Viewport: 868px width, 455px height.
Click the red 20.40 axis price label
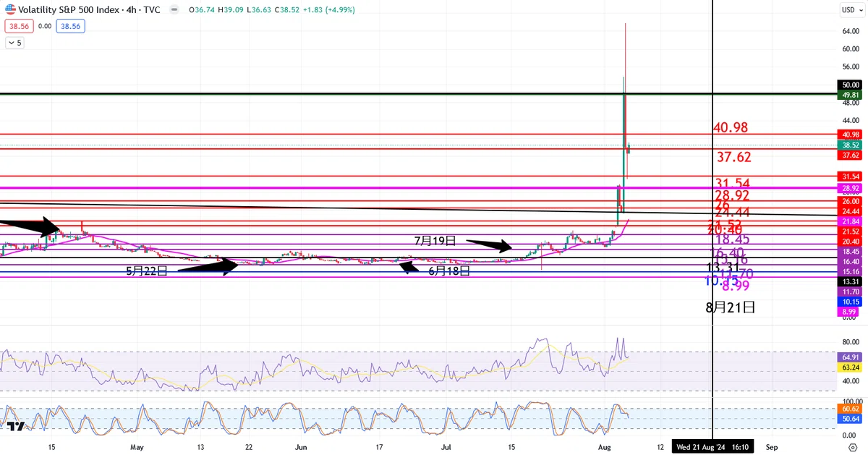[x=850, y=241]
